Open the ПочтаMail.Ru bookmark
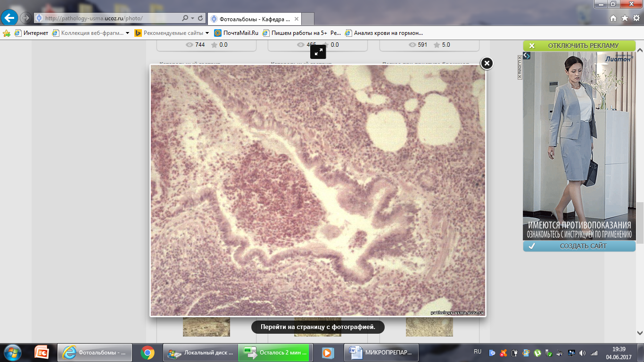 [236, 33]
